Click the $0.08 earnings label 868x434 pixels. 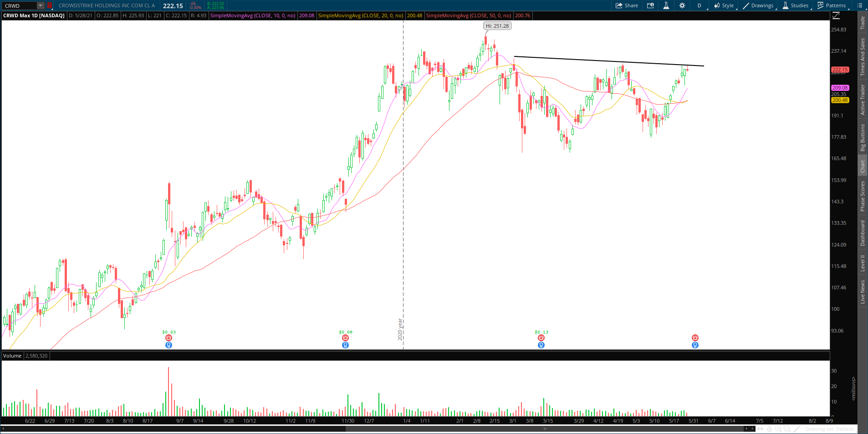coord(346,332)
